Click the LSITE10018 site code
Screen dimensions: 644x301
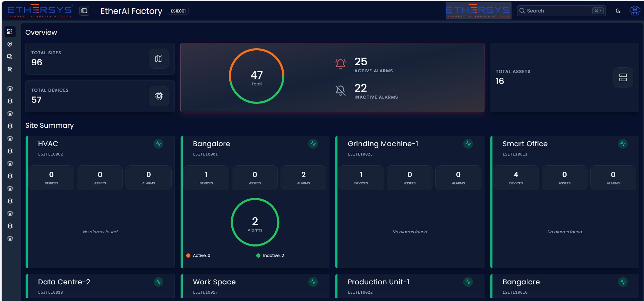51,292
